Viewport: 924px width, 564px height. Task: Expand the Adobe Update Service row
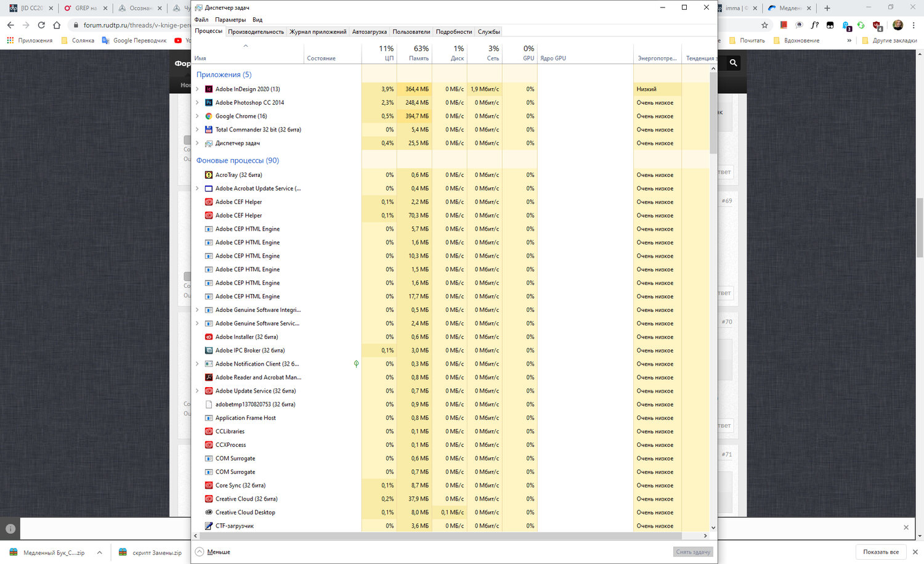[x=197, y=391]
